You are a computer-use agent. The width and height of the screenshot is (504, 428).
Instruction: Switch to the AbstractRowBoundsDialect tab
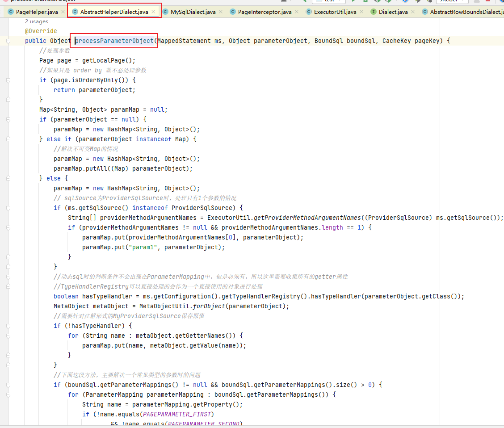[465, 12]
